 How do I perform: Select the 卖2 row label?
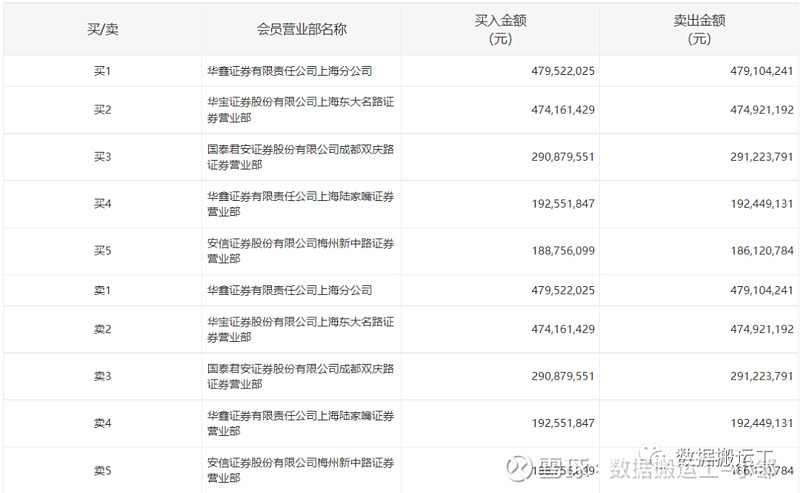point(103,329)
